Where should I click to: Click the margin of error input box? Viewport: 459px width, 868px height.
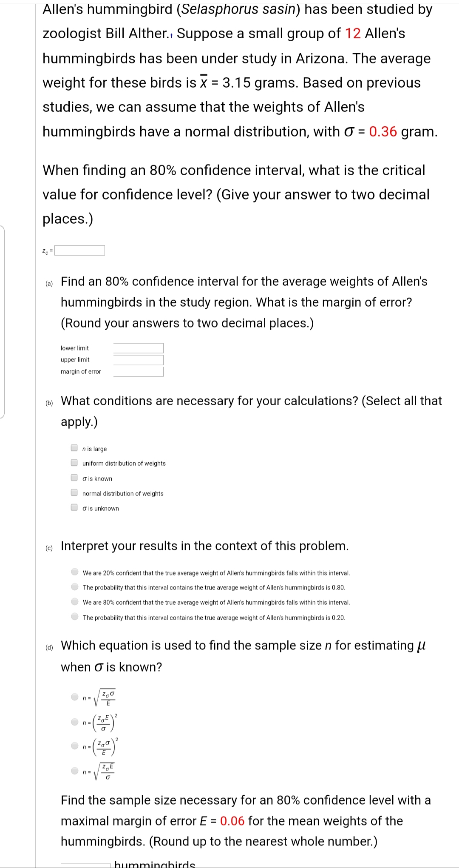138,371
